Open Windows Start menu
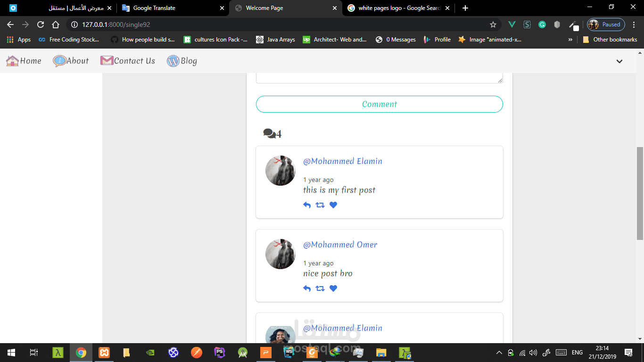The width and height of the screenshot is (644, 362). pos(11,353)
